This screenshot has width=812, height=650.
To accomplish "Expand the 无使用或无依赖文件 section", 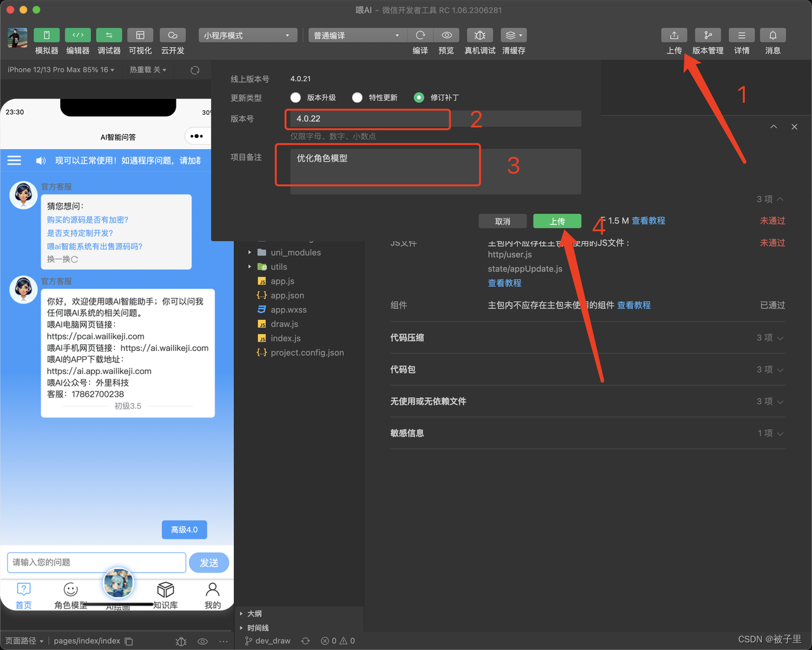I will click(587, 401).
